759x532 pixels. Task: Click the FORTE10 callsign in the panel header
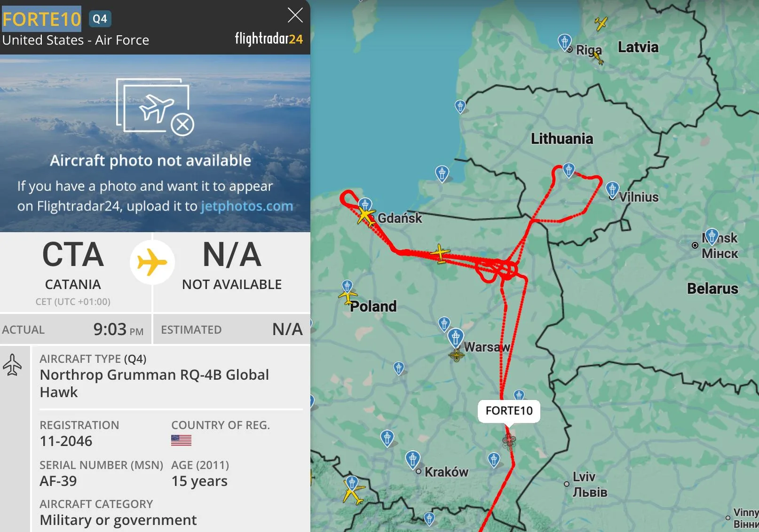click(41, 19)
